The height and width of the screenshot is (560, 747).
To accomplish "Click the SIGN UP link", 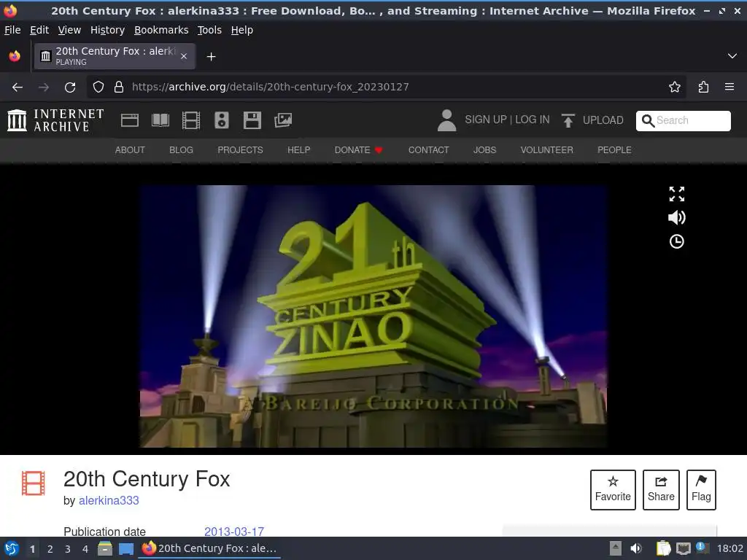I will (485, 120).
